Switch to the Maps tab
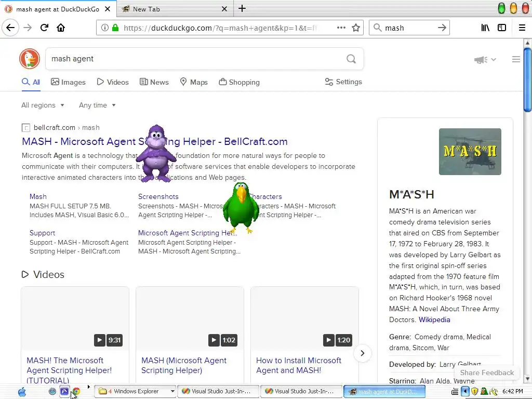 [194, 82]
